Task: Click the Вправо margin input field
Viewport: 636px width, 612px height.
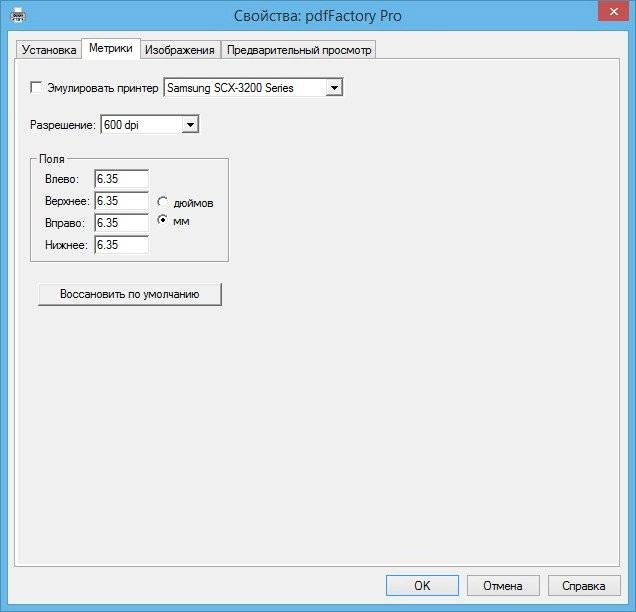Action: pos(122,223)
